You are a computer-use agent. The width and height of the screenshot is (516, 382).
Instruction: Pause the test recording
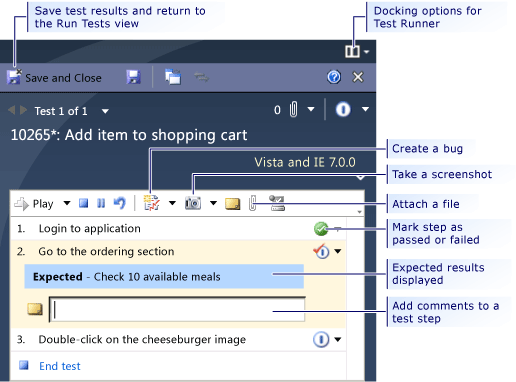101,203
